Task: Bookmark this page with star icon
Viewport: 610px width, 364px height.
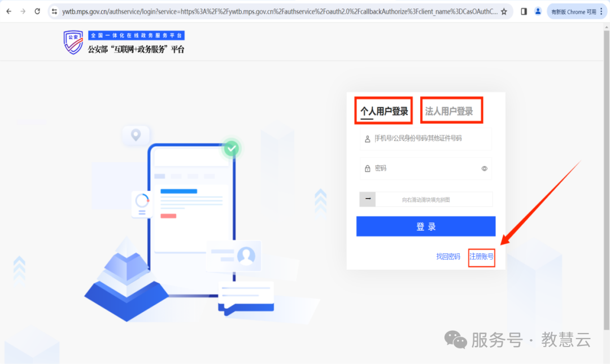Action: click(504, 11)
